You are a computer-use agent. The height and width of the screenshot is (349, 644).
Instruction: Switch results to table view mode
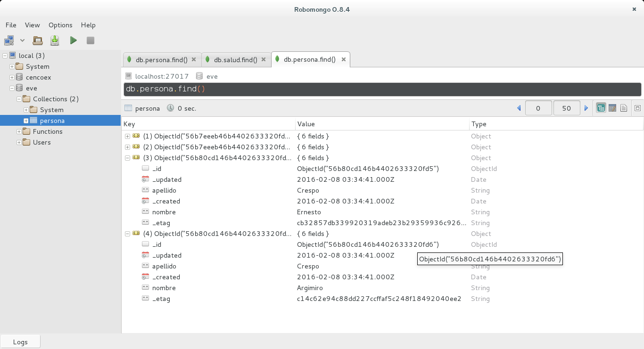pyautogui.click(x=612, y=108)
